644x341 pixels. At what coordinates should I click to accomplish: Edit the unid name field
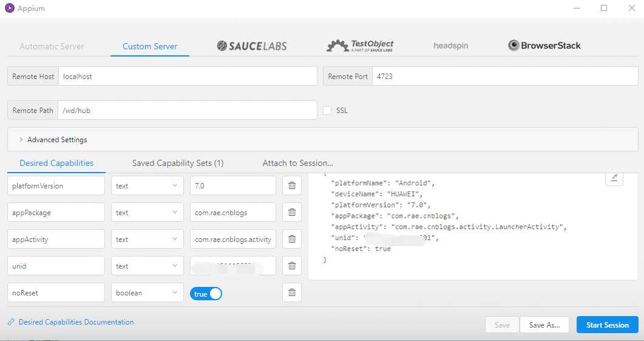56,266
